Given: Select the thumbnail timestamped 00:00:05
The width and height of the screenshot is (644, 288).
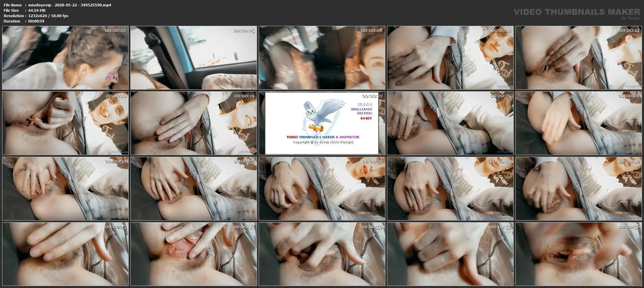Looking at the screenshot, I should tap(194, 58).
